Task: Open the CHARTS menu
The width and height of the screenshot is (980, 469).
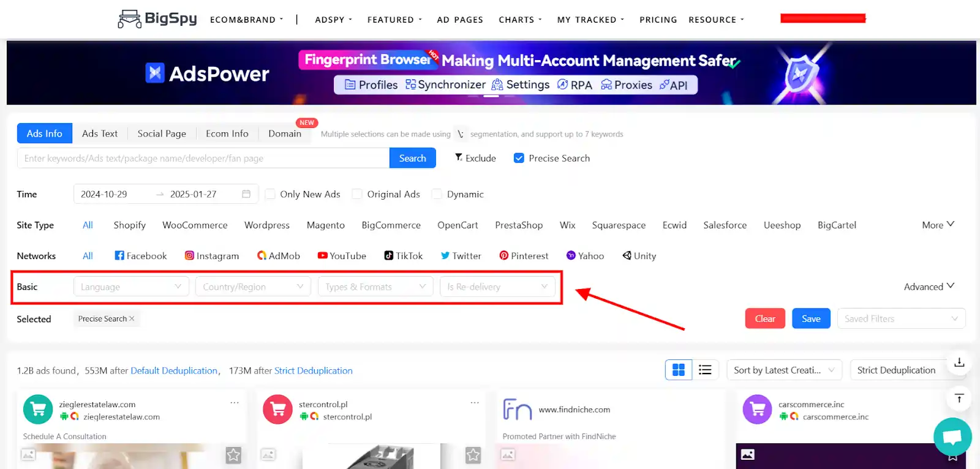Action: 521,20
